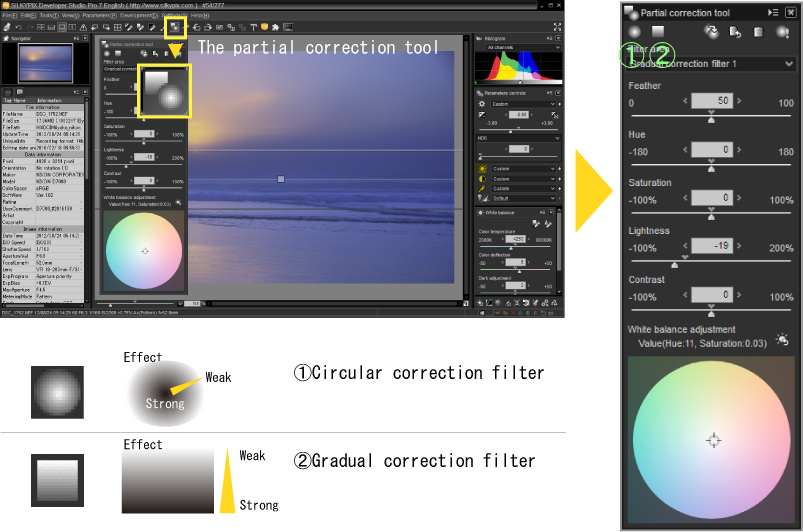Click the filter center handle on preview image
Image resolution: width=803 pixels, height=532 pixels.
[281, 179]
